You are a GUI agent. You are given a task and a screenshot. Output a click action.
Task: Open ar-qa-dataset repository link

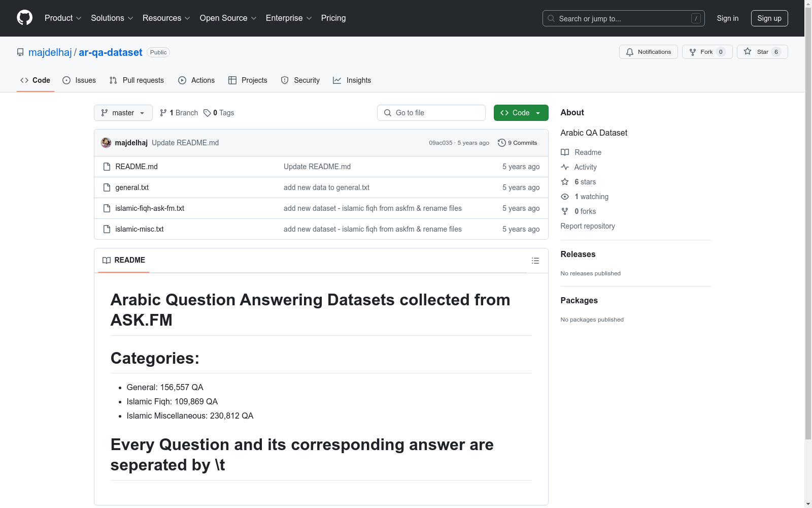point(111,52)
